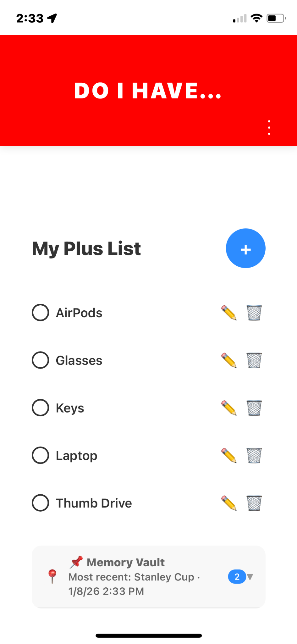The image size is (297, 644).
Task: Trash the Keys list item
Action: [254, 408]
